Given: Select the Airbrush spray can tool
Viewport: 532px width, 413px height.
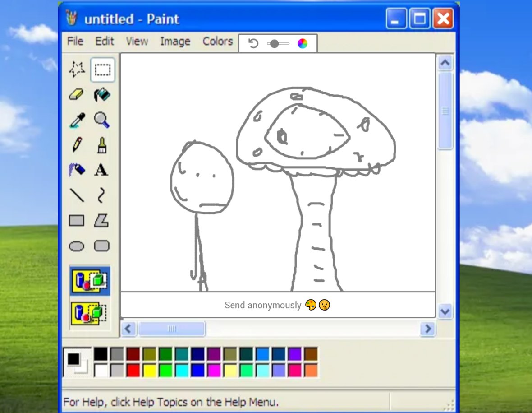Looking at the screenshot, I should (x=77, y=170).
